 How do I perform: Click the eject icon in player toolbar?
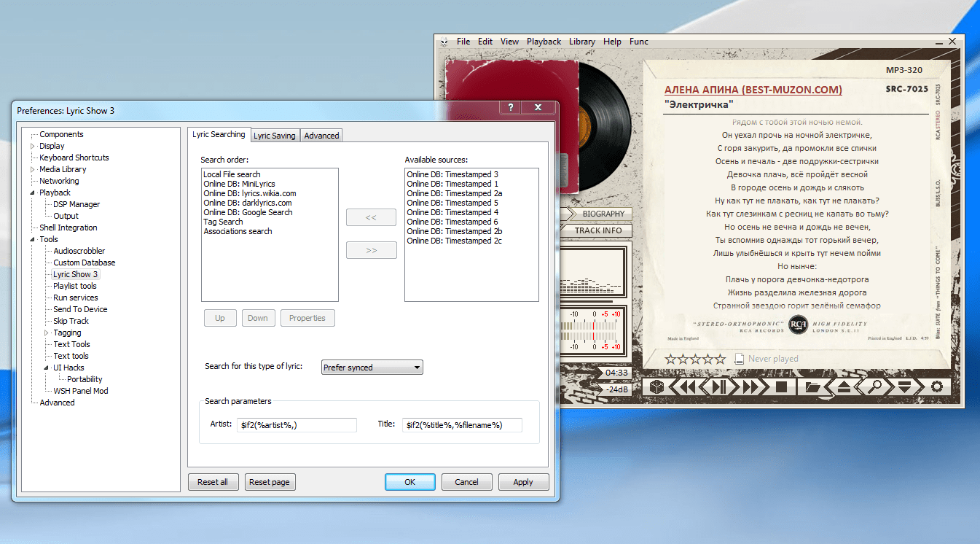coord(843,387)
